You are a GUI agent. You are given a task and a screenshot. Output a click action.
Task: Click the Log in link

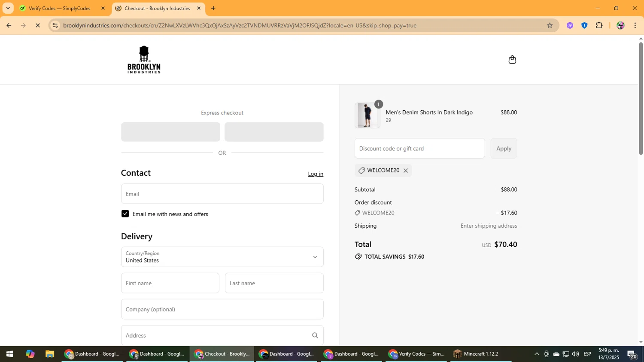(316, 174)
